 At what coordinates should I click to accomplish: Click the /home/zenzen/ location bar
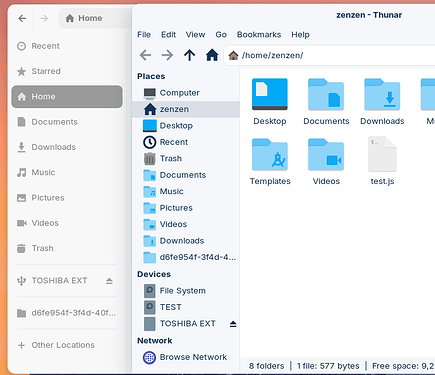point(329,55)
